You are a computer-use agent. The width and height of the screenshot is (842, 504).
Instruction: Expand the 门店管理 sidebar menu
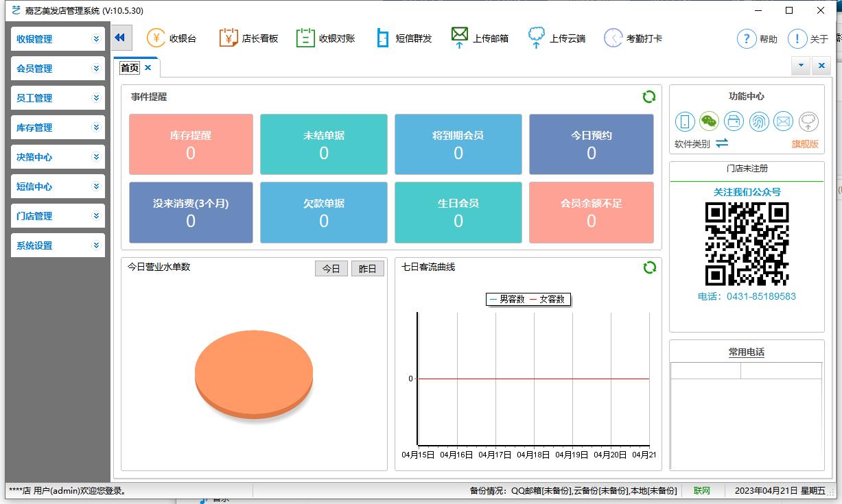[x=58, y=216]
